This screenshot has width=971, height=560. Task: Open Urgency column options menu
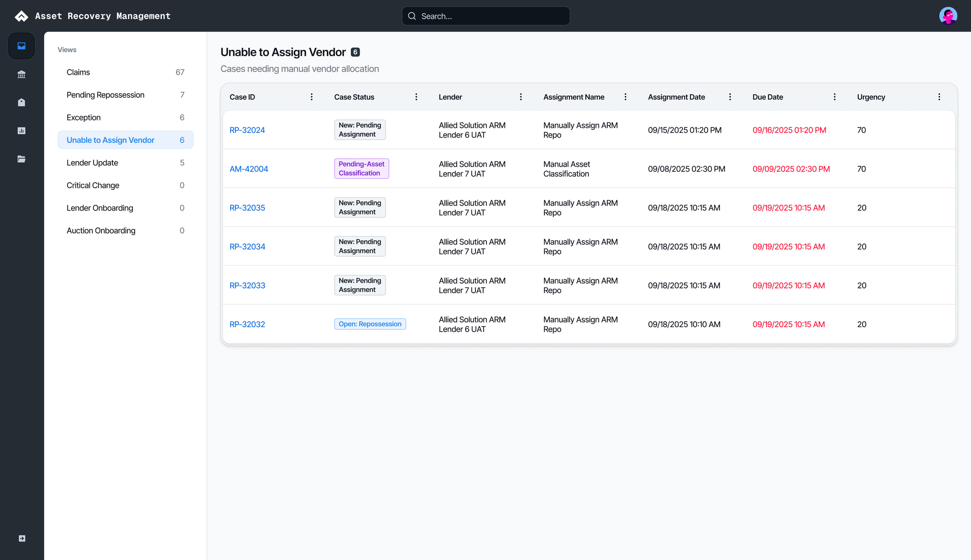point(939,97)
